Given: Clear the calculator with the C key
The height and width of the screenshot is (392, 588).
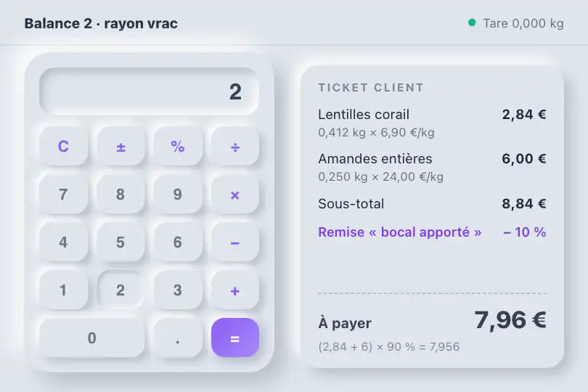Looking at the screenshot, I should point(63,147).
